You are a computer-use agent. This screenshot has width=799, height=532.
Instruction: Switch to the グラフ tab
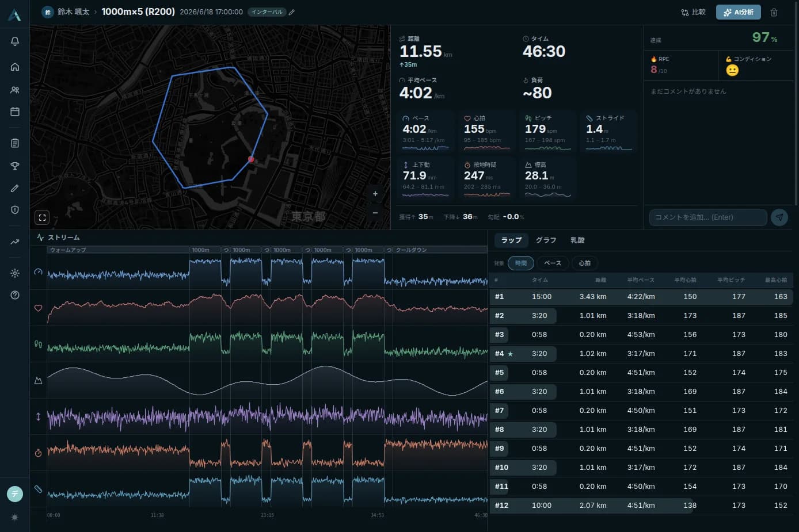tap(546, 240)
